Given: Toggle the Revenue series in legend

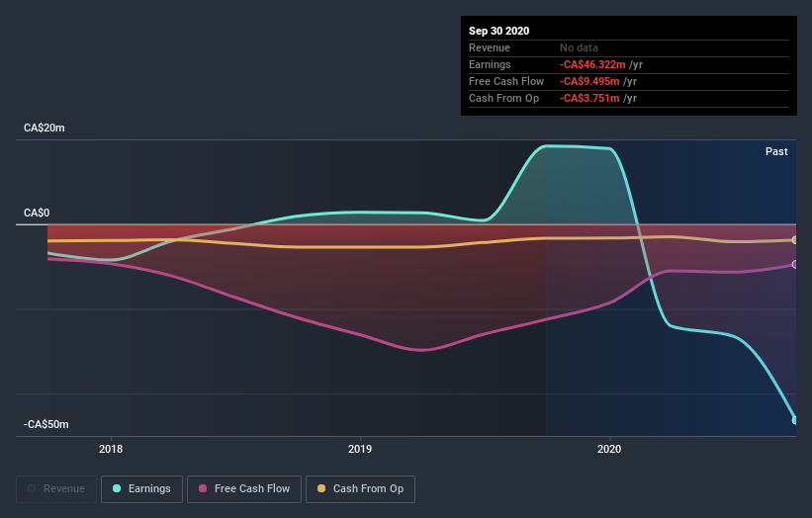Looking at the screenshot, I should click(56, 489).
